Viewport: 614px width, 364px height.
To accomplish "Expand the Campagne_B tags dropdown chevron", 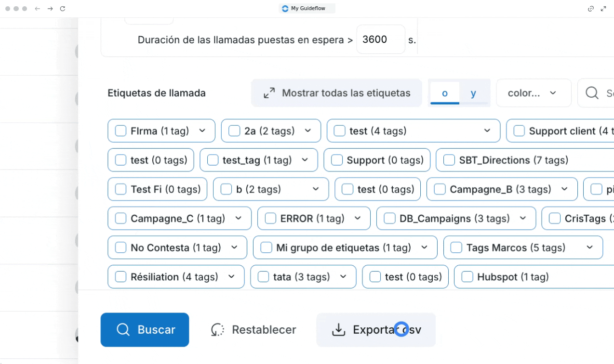I will pyautogui.click(x=564, y=189).
